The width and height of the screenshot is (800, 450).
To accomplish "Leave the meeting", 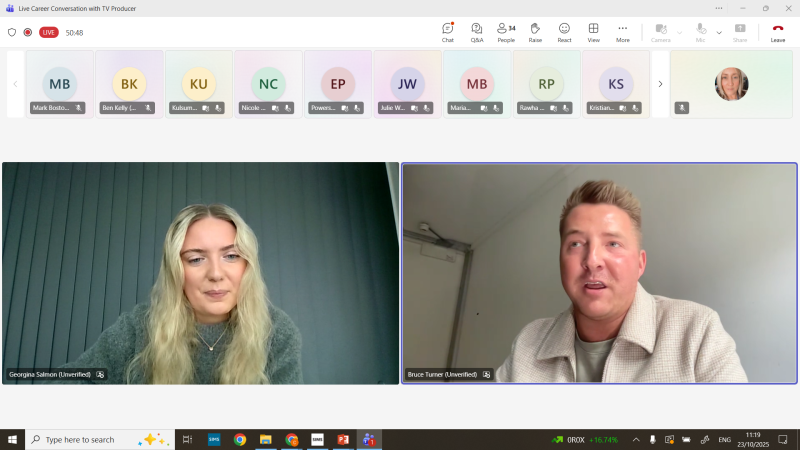I will tap(777, 32).
